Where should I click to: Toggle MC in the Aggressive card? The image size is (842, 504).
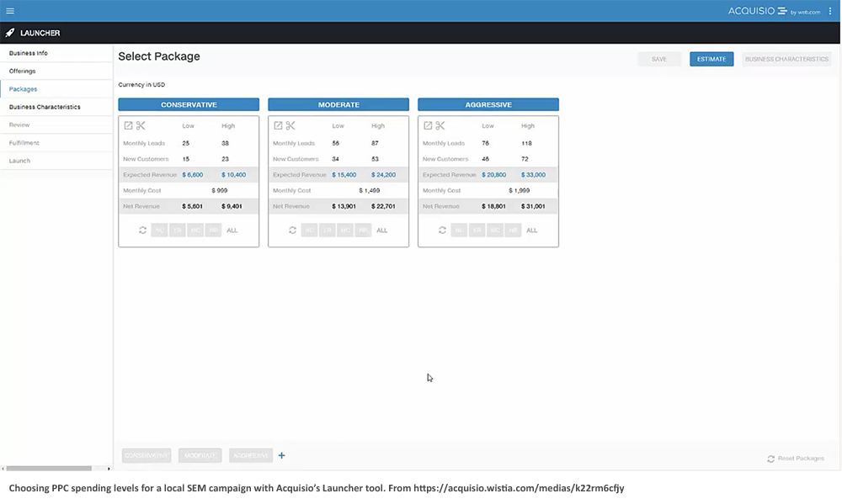click(495, 231)
